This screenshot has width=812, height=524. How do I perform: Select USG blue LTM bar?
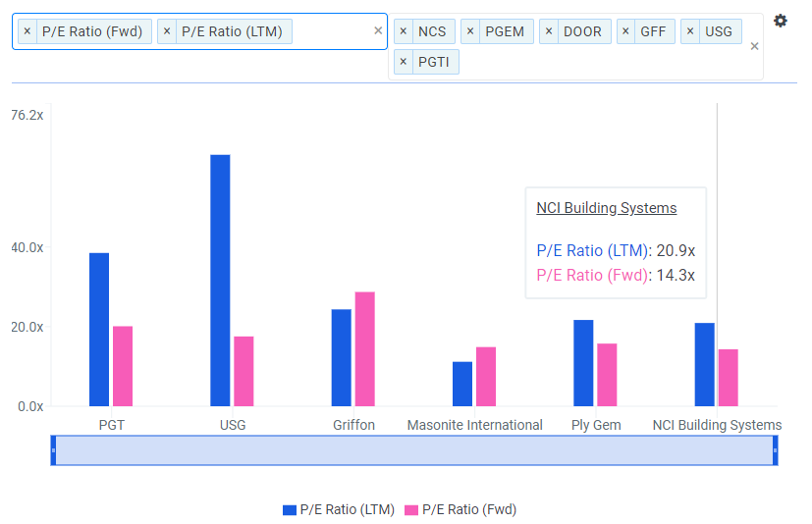coord(220,280)
